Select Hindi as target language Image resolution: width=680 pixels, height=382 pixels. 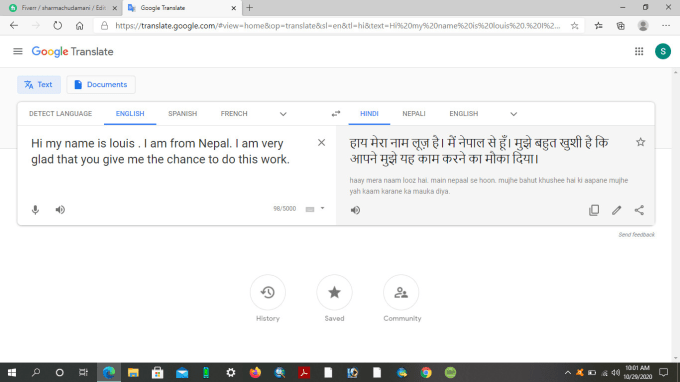pos(369,114)
